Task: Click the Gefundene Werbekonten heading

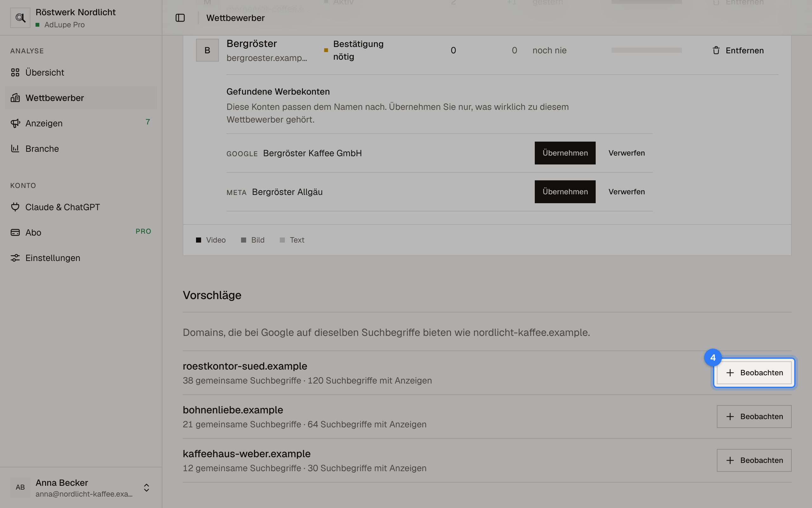Action: click(278, 91)
